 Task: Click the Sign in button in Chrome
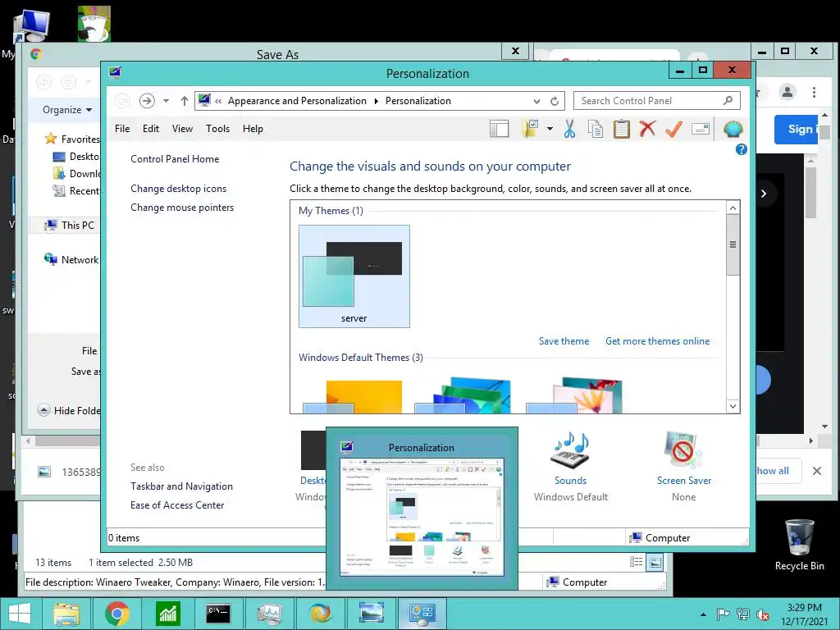click(x=796, y=129)
